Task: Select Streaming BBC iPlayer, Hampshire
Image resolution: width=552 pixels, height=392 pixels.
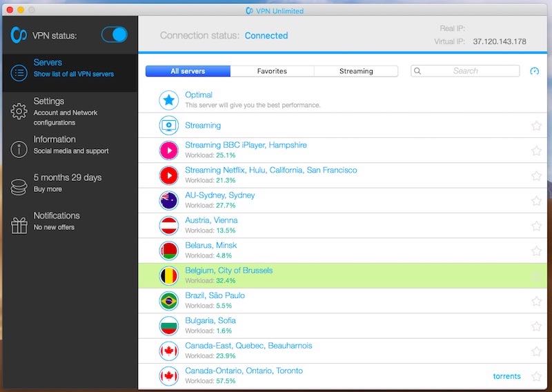Action: tap(342, 150)
